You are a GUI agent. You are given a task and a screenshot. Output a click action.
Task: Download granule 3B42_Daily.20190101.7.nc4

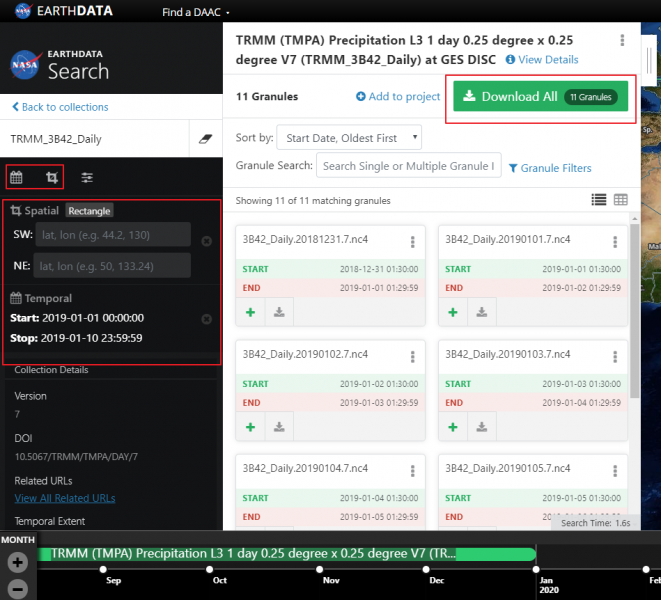482,313
